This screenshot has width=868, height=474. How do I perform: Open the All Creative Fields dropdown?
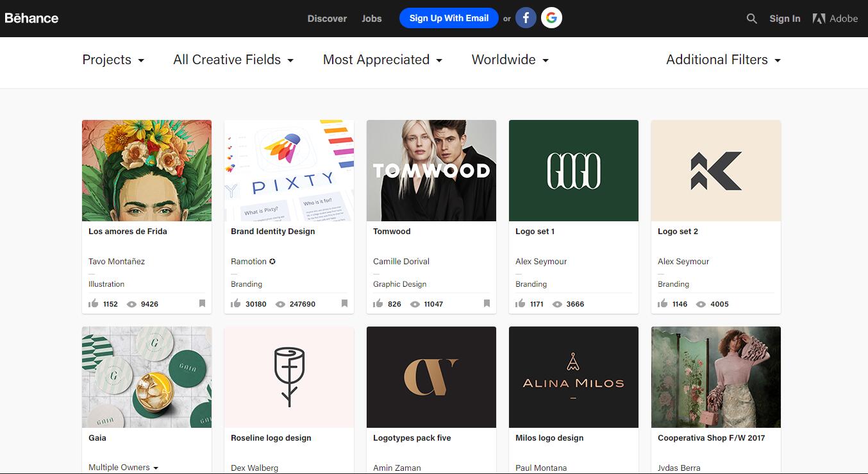233,60
